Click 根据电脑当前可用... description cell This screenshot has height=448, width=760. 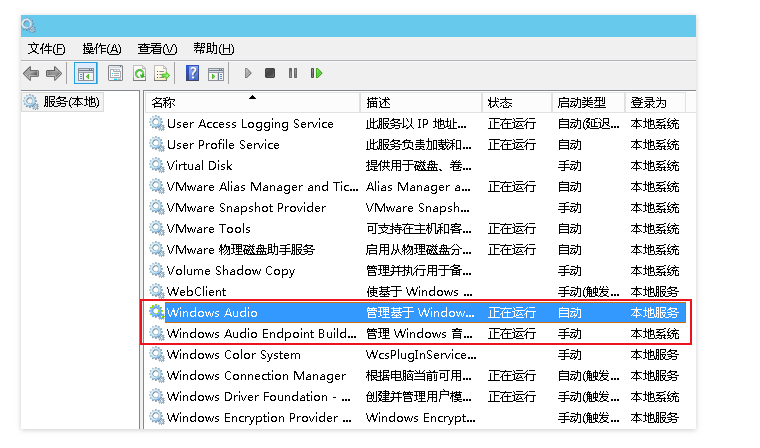[x=418, y=376]
